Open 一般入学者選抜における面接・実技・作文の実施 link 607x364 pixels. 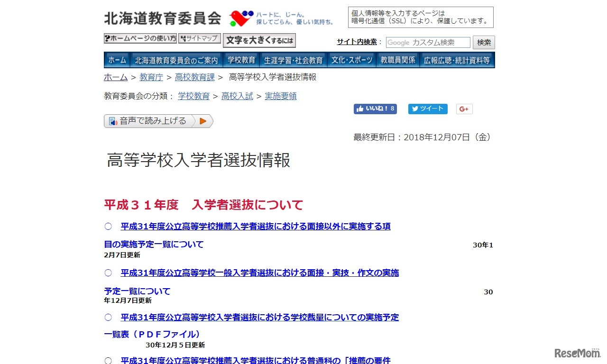point(260,273)
